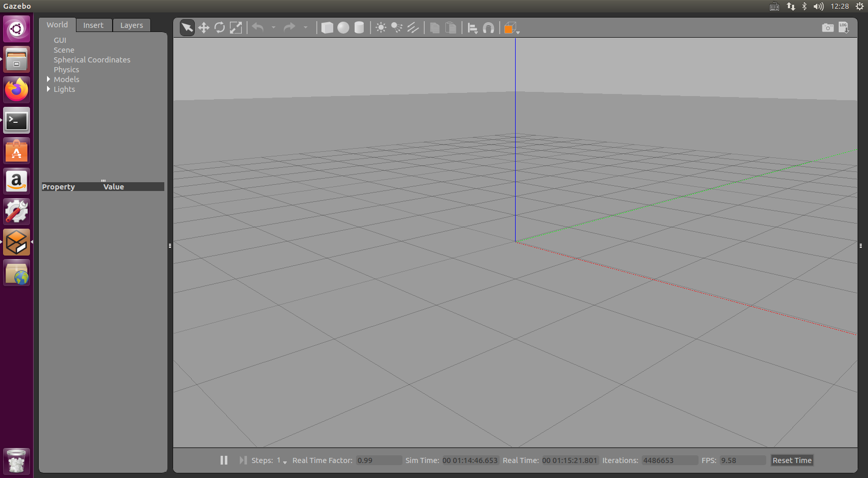
Task: Insert a box shape
Action: (327, 27)
